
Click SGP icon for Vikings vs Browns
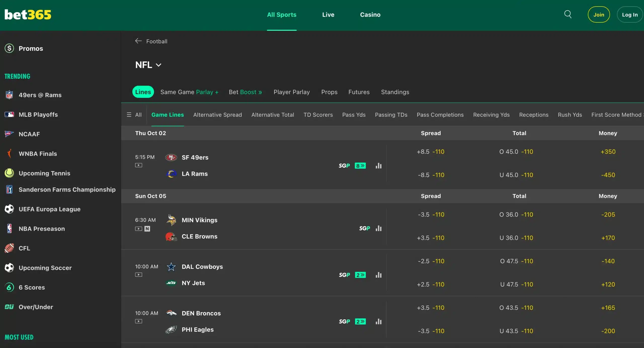click(x=365, y=228)
